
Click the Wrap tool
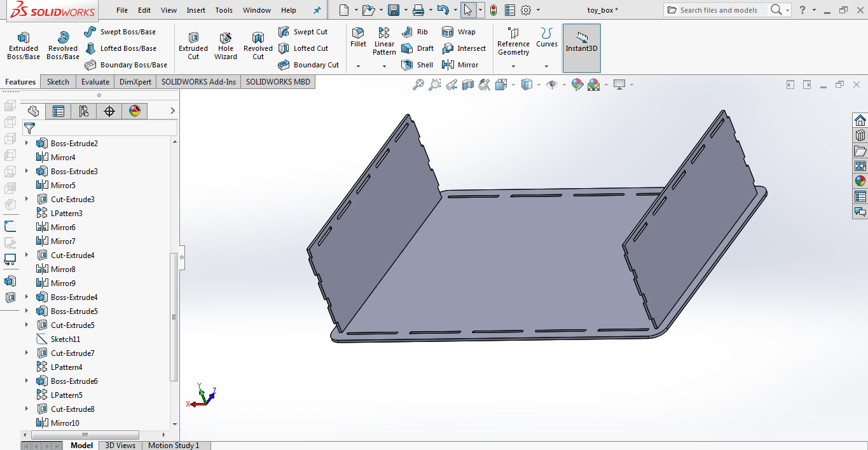tap(458, 32)
